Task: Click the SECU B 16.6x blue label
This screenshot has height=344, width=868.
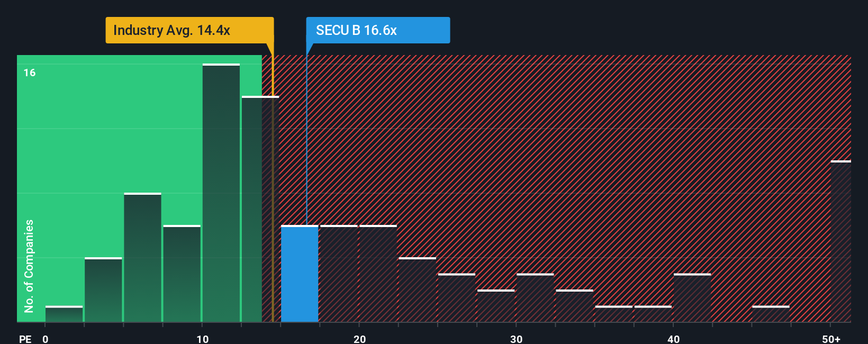Action: [x=378, y=30]
